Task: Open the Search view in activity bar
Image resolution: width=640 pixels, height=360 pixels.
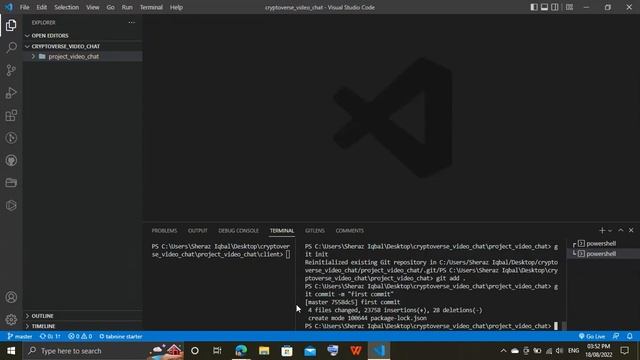Action: pyautogui.click(x=11, y=47)
